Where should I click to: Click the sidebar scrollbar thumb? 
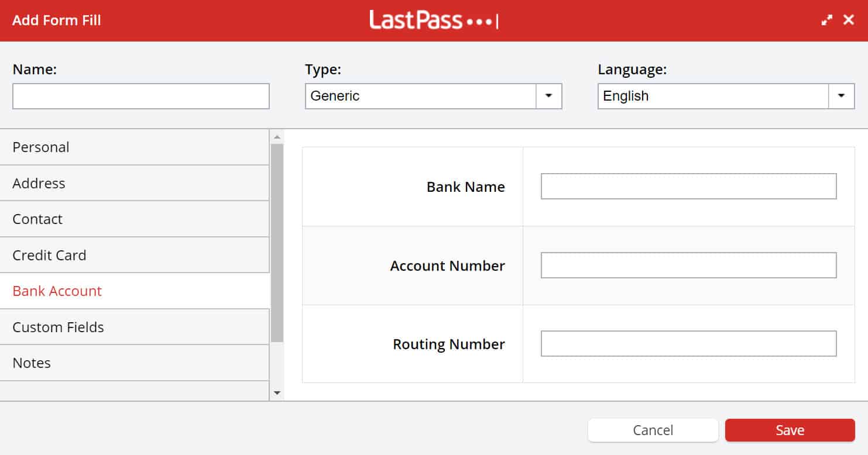[x=277, y=243]
